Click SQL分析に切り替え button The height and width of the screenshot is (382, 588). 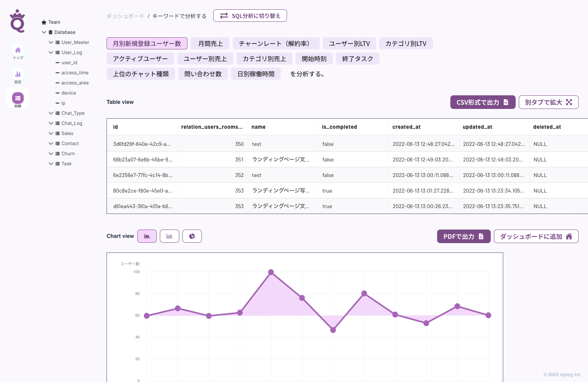[250, 16]
